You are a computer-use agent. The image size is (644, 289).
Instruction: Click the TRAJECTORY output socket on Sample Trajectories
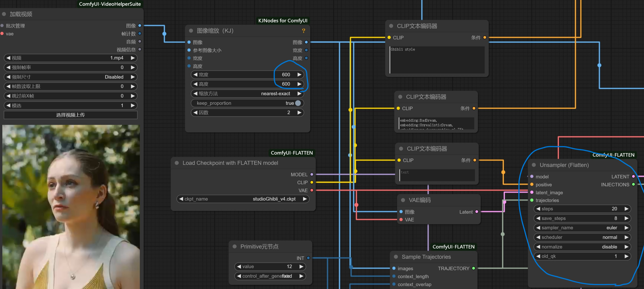[x=474, y=268]
